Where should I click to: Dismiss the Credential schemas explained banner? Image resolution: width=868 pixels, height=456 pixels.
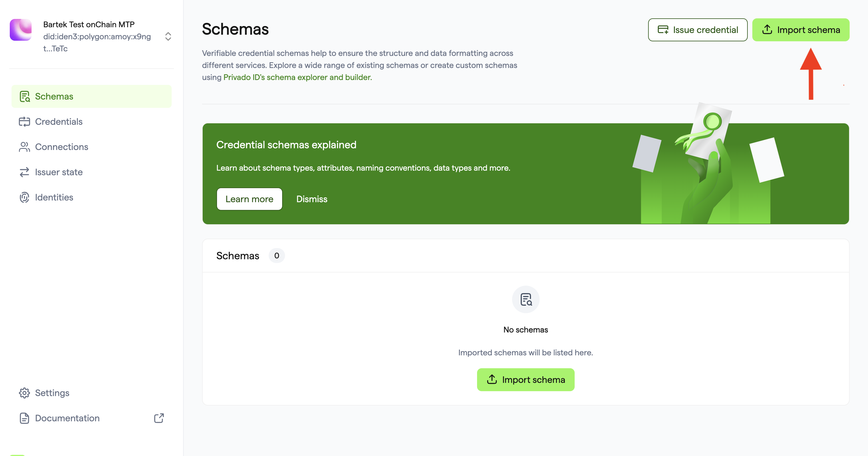click(312, 199)
